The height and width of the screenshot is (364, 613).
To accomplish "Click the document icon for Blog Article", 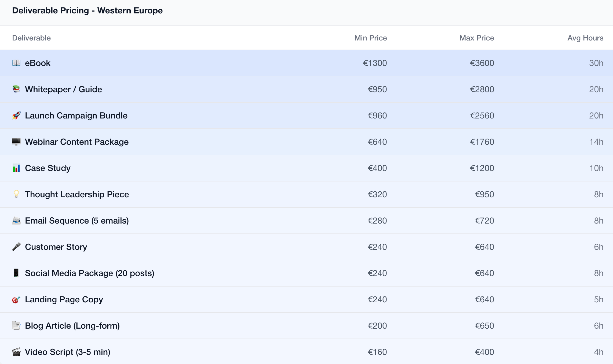I will (16, 326).
